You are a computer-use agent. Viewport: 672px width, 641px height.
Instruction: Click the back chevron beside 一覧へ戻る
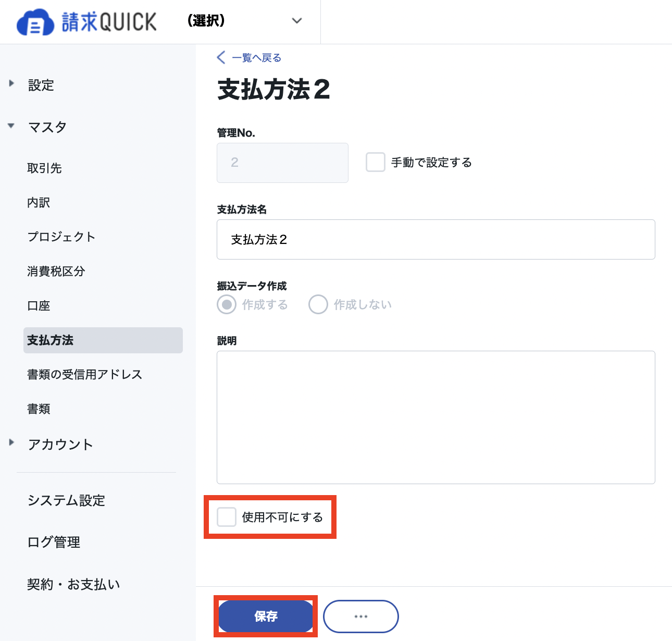click(221, 57)
